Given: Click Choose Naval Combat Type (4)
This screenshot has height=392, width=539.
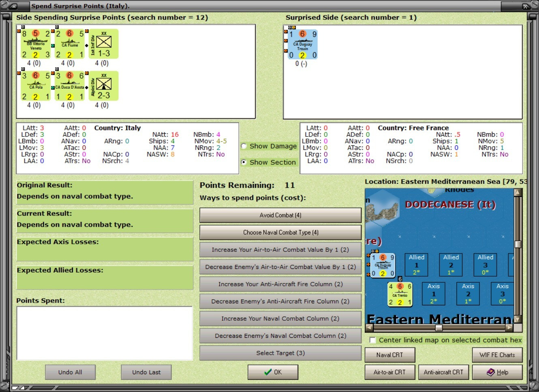Looking at the screenshot, I should pyautogui.click(x=280, y=232).
